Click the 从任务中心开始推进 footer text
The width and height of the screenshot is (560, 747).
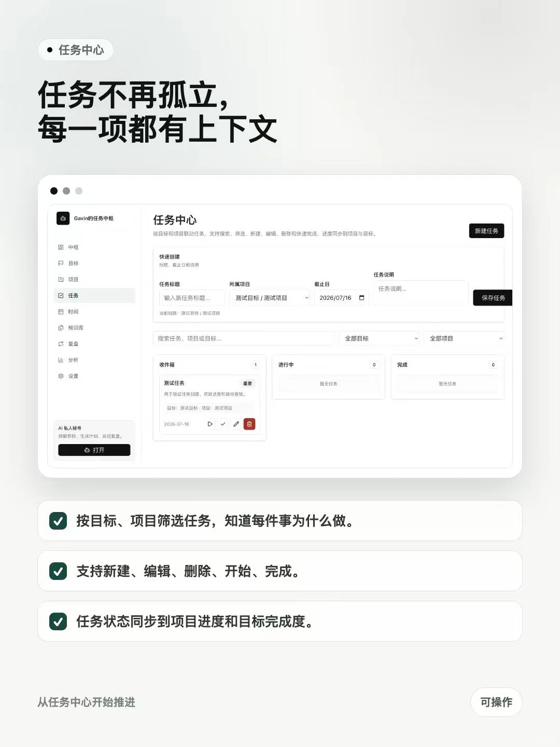tap(86, 702)
